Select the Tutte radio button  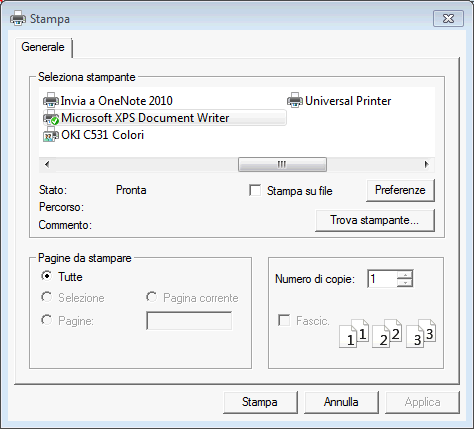[47, 276]
